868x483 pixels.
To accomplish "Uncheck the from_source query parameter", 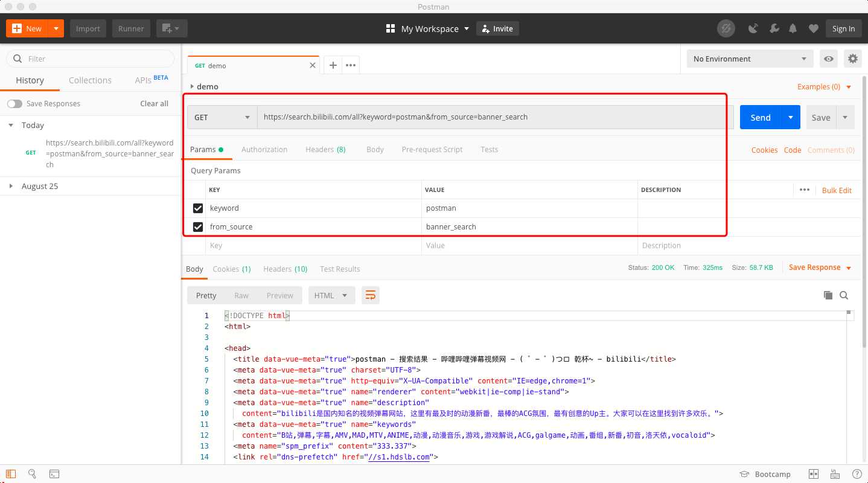I will point(197,227).
